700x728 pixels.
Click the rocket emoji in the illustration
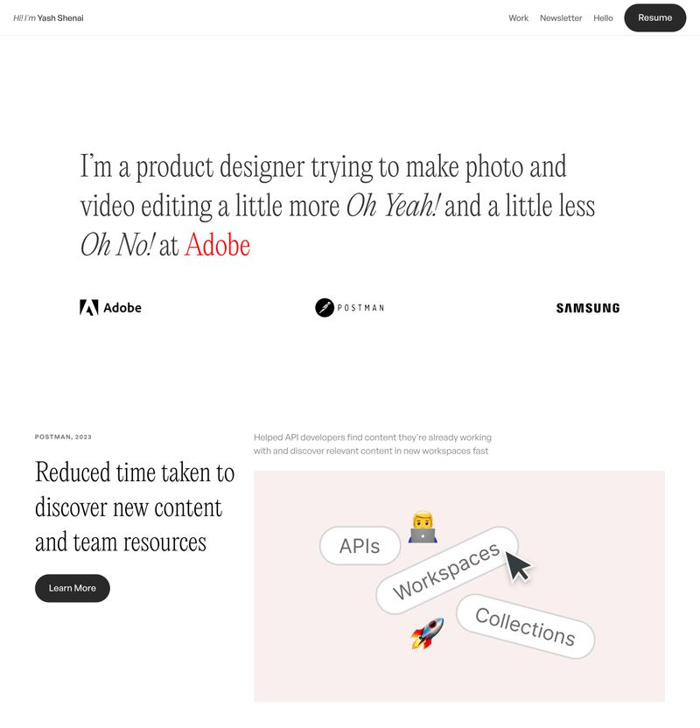427,633
